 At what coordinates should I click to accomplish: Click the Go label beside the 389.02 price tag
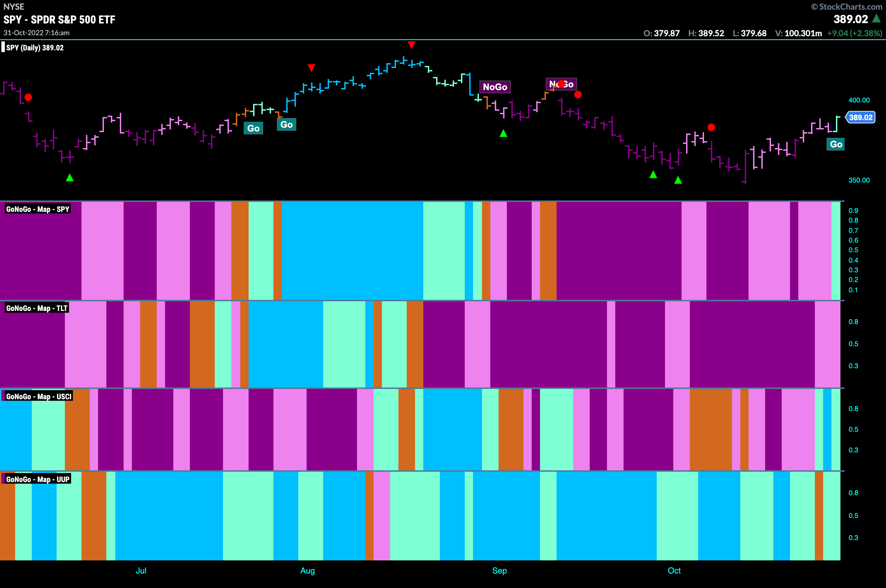click(x=836, y=144)
